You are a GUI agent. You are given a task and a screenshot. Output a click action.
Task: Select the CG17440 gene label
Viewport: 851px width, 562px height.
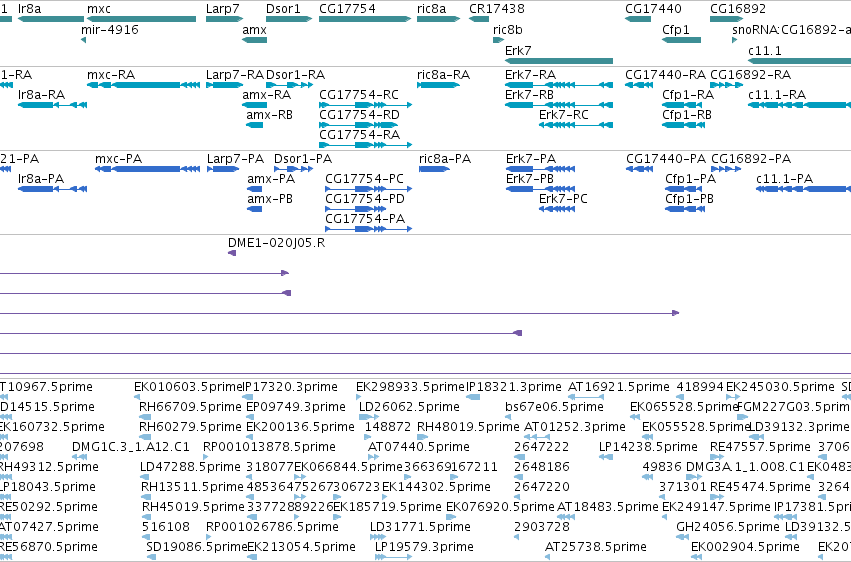point(653,9)
